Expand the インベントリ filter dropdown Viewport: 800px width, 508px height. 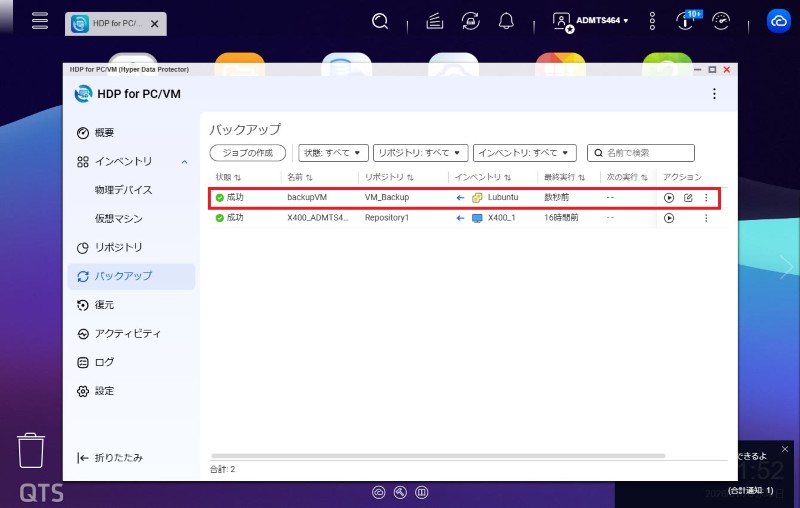524,153
